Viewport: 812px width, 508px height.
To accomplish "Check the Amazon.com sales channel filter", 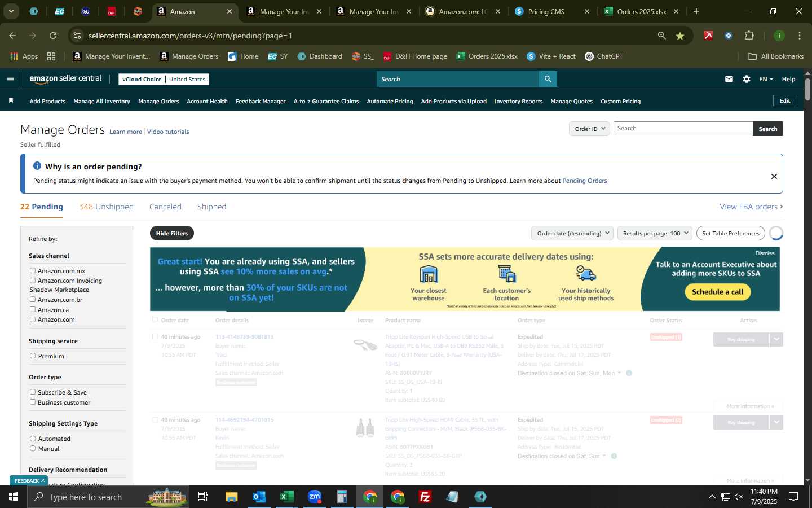I will click(x=33, y=319).
